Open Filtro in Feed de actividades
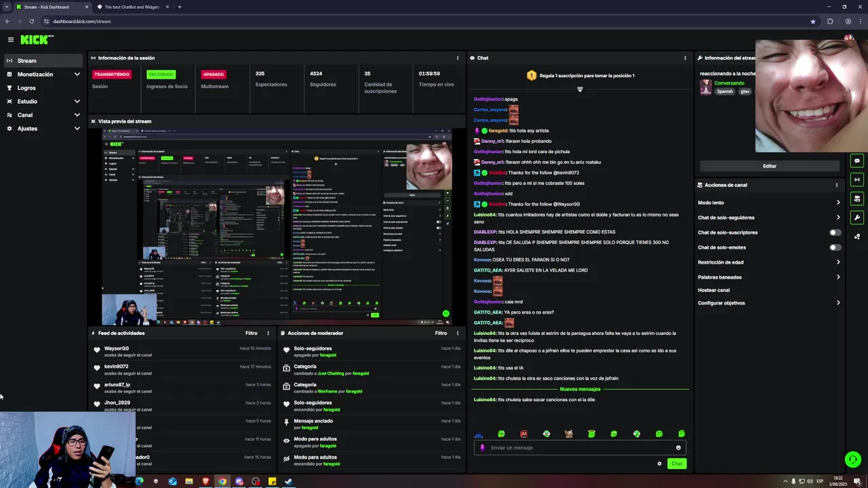The height and width of the screenshot is (488, 868). click(252, 333)
